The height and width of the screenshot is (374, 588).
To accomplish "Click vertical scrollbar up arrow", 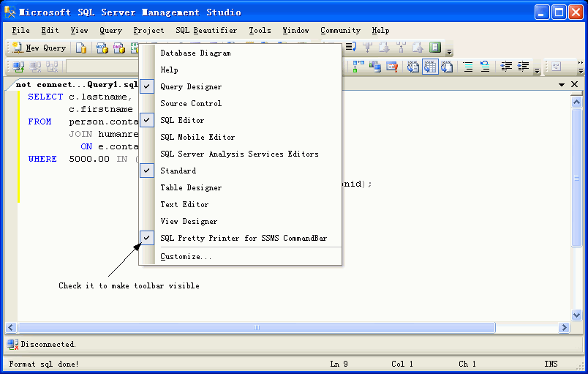I will point(577,102).
